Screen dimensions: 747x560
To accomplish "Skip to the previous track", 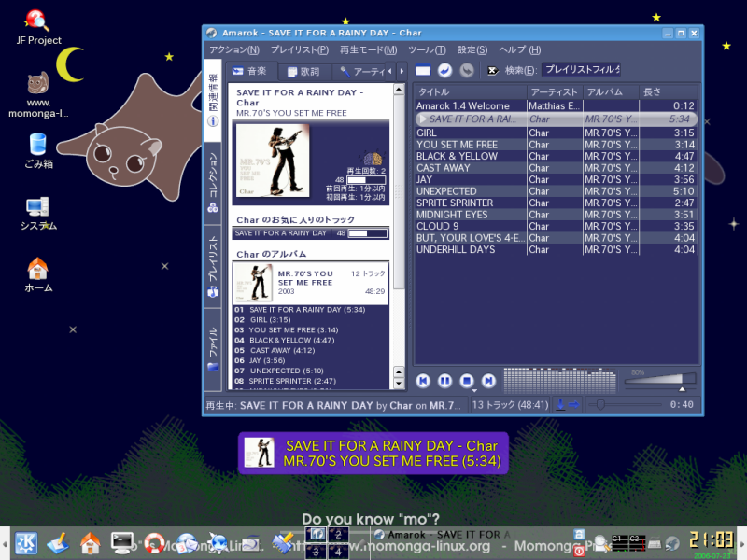I will [423, 381].
